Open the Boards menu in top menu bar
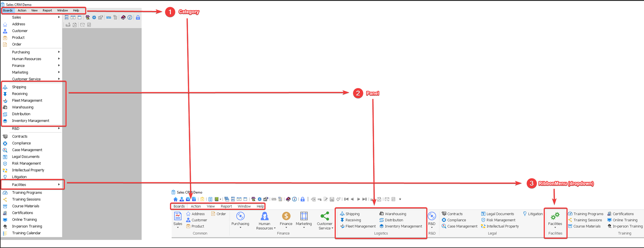 pos(7,10)
